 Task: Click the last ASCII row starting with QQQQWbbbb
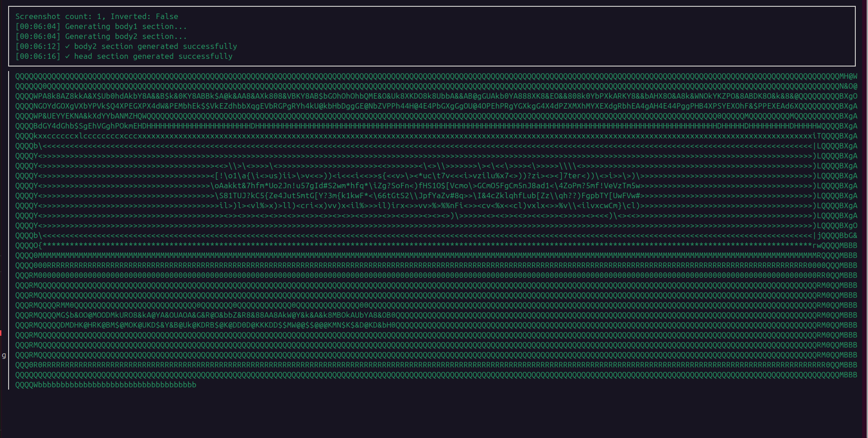click(106, 385)
